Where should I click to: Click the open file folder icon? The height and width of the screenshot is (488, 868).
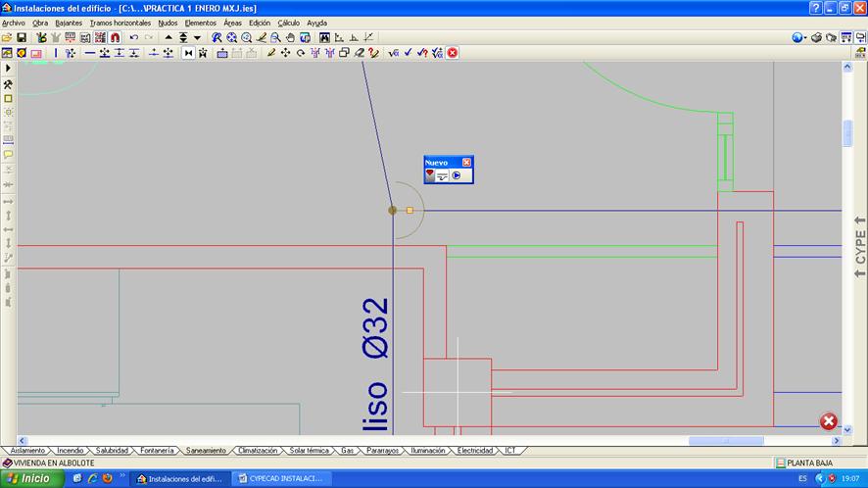[7, 37]
